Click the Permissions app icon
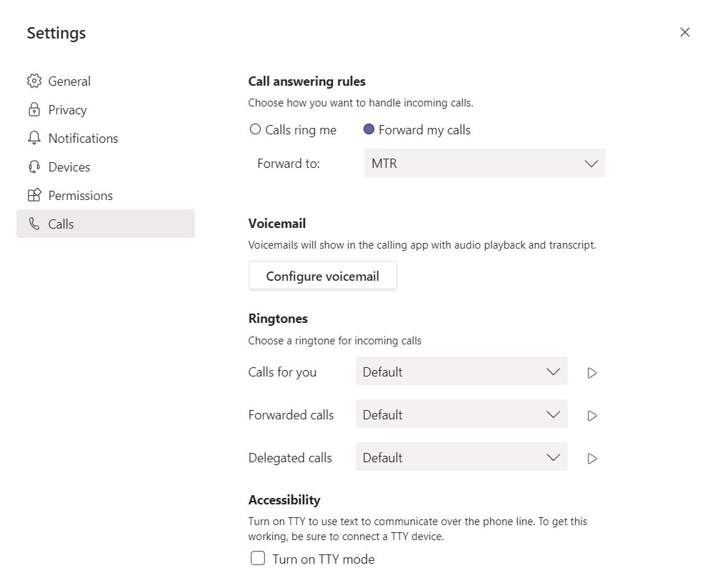The height and width of the screenshot is (588, 710). (34, 195)
